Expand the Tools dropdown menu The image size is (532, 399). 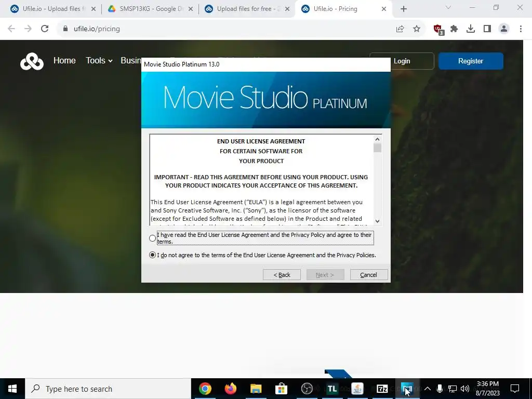99,61
